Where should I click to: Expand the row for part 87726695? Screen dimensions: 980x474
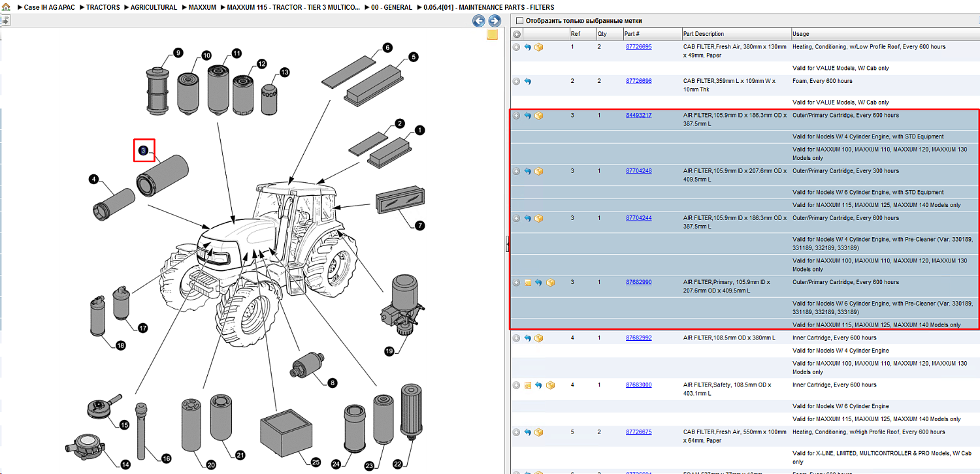click(517, 48)
